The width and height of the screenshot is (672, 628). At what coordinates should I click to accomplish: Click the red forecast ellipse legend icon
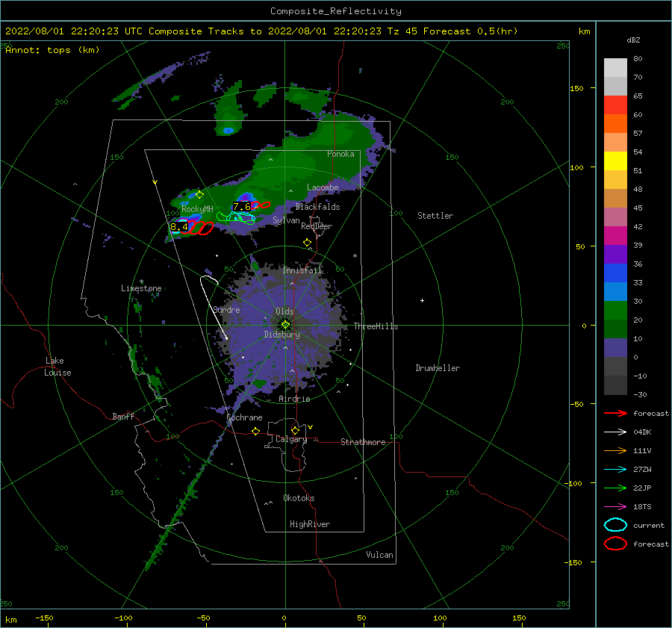615,544
